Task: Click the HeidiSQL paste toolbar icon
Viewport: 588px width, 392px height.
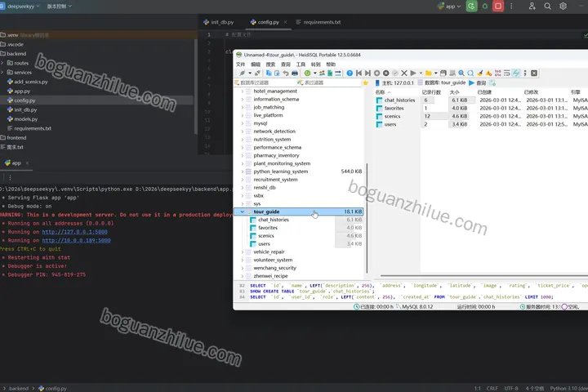Action: (x=277, y=73)
